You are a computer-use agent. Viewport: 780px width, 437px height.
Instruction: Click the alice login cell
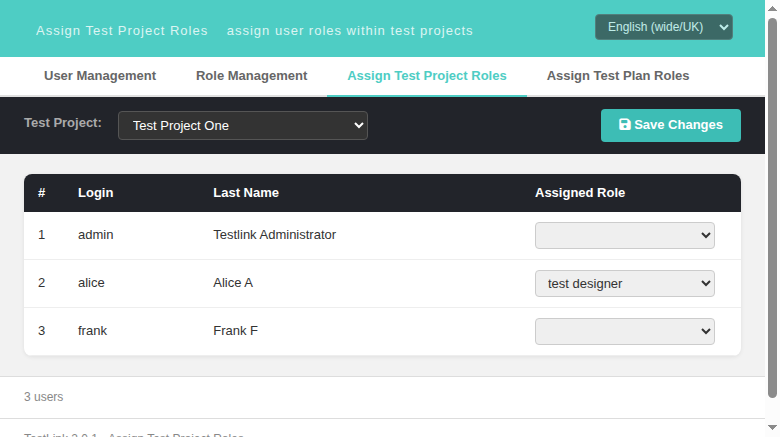coord(91,283)
